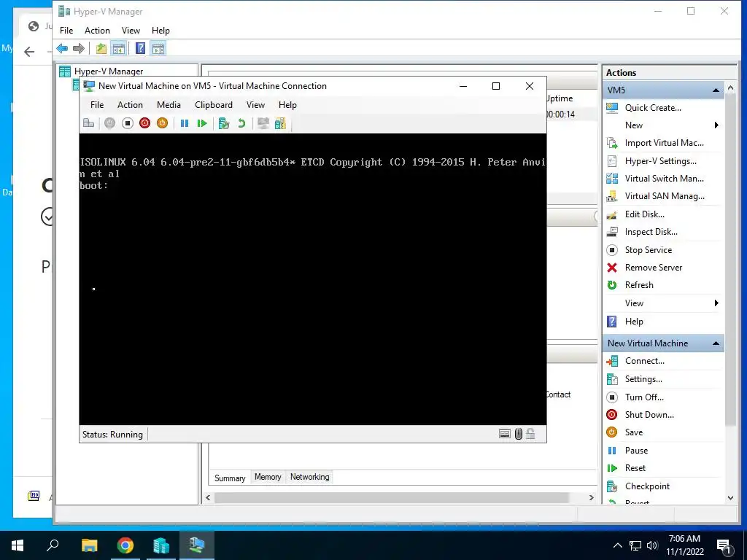Click mouse status icon in VM status bar
Viewport: 747px width, 560px height.
pos(519,434)
